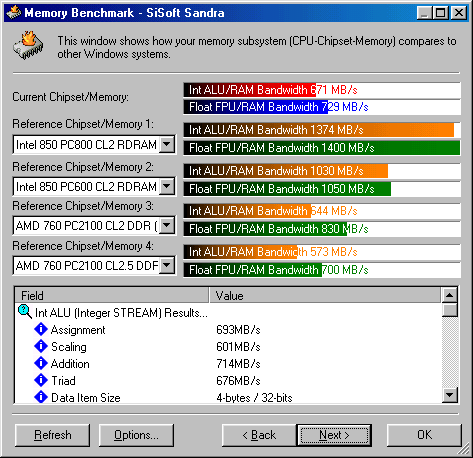Click the info icon next to Data Item Size

click(x=41, y=397)
